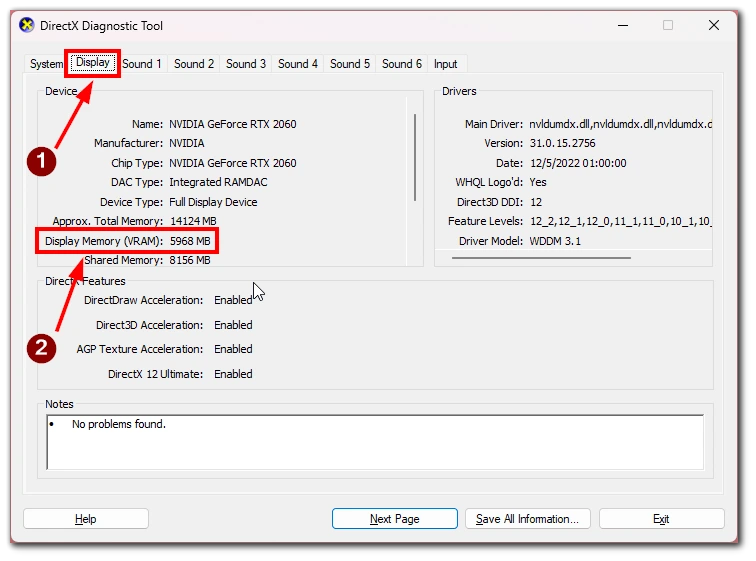
Task: Minimize the DirectX Diagnostic Tool window
Action: click(623, 25)
